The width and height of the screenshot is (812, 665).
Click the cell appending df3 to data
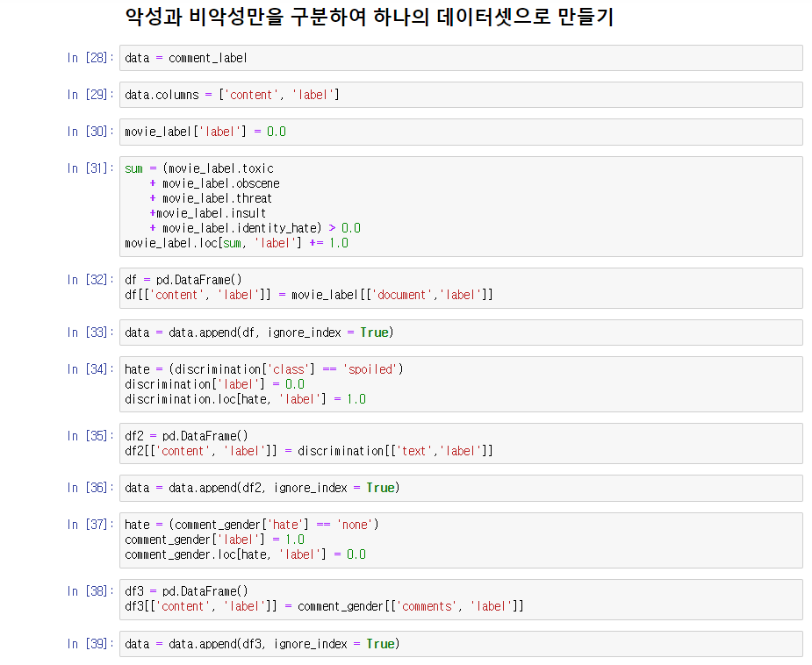(x=461, y=644)
